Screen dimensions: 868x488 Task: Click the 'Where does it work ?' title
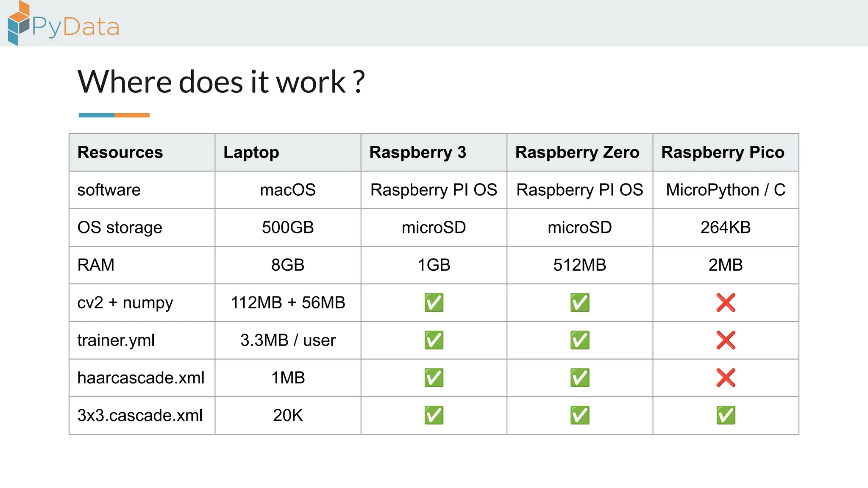coord(221,82)
